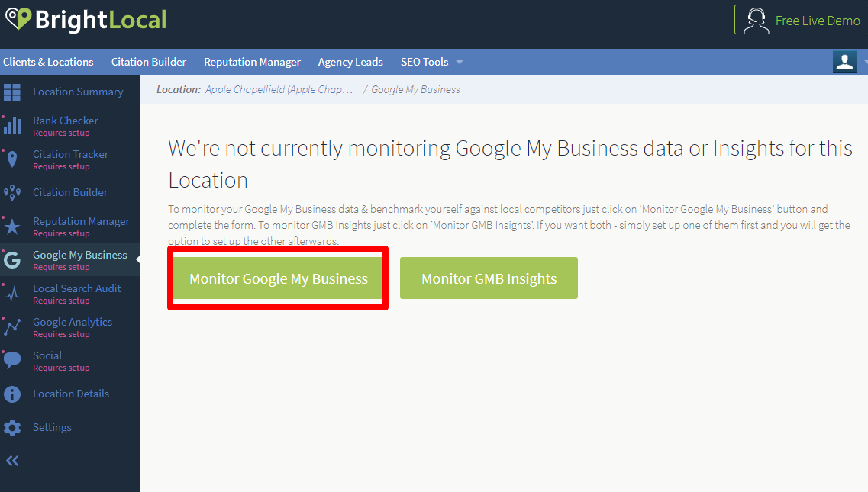
Task: Open Agency Leads menu
Action: pyautogui.click(x=350, y=62)
